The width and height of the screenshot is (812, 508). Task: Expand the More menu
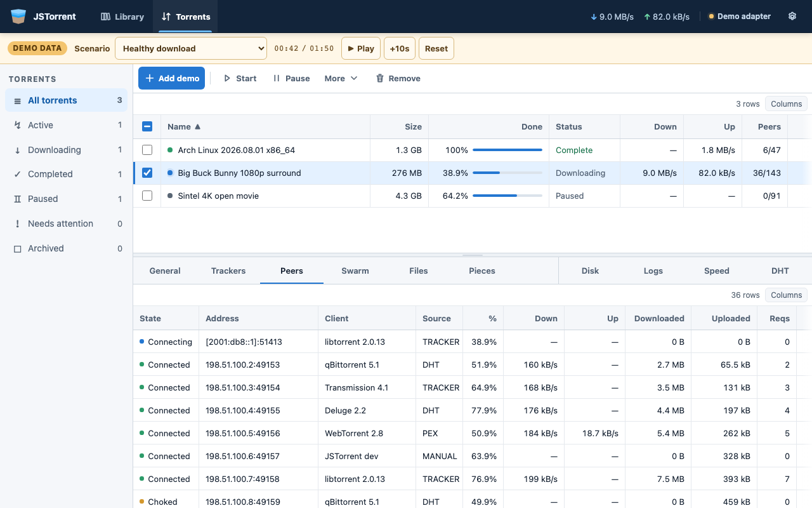[x=341, y=79]
